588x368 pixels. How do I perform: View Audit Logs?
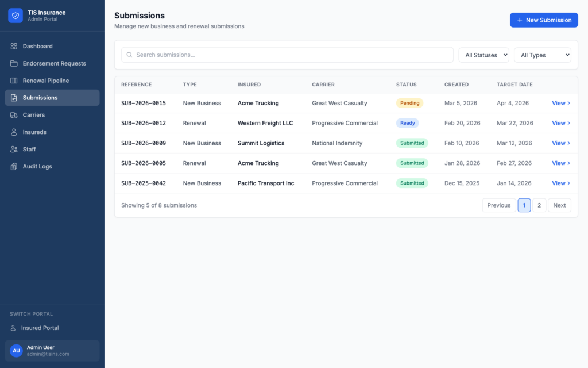click(52, 166)
